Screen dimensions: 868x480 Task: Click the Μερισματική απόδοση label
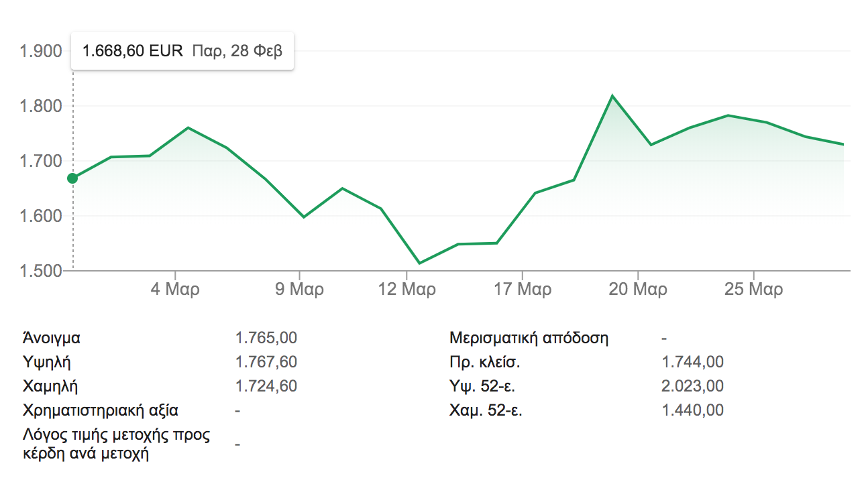coord(529,338)
